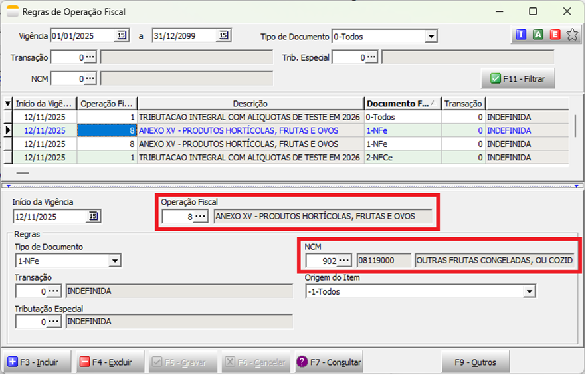
Task: Open NCM 902 lookup ellipsis button
Action: [x=343, y=260]
